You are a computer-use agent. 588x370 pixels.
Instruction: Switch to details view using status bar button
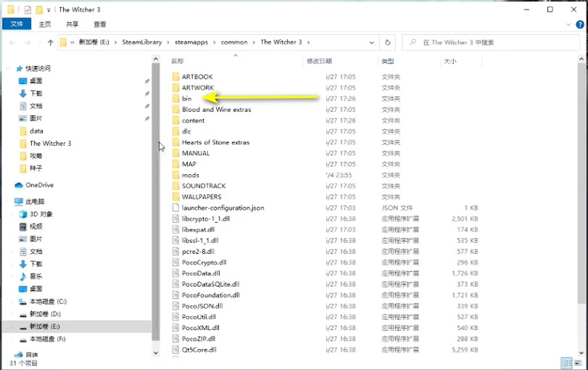click(x=566, y=363)
